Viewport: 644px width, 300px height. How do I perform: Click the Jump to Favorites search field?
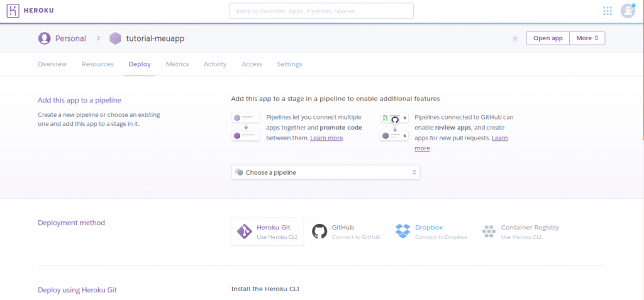click(321, 11)
